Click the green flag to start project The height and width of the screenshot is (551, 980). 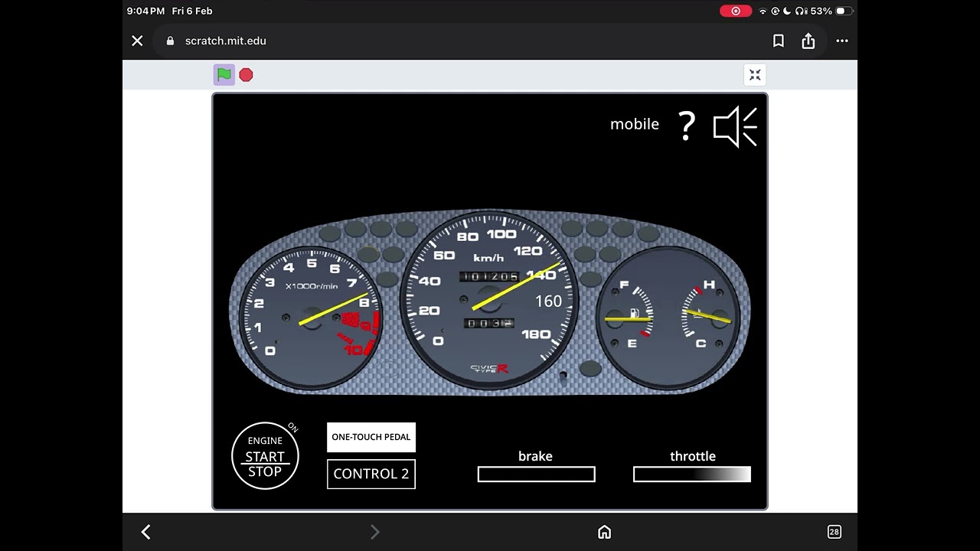pyautogui.click(x=224, y=74)
